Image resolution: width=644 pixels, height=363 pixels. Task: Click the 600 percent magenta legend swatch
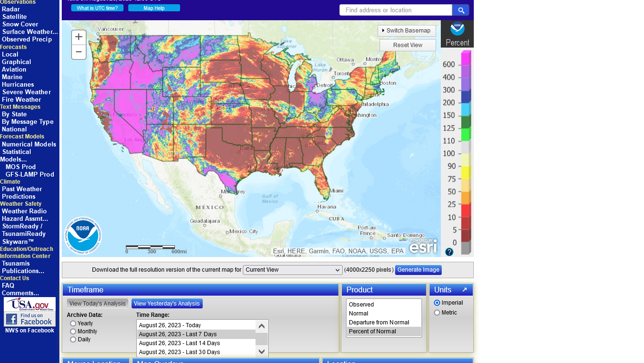[465, 59]
